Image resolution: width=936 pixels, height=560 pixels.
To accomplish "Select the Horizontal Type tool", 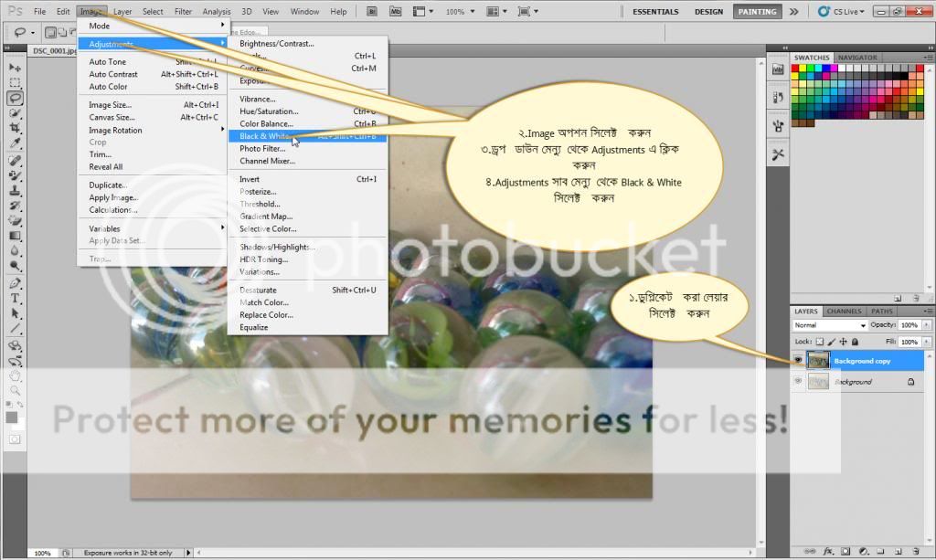I will pyautogui.click(x=16, y=299).
